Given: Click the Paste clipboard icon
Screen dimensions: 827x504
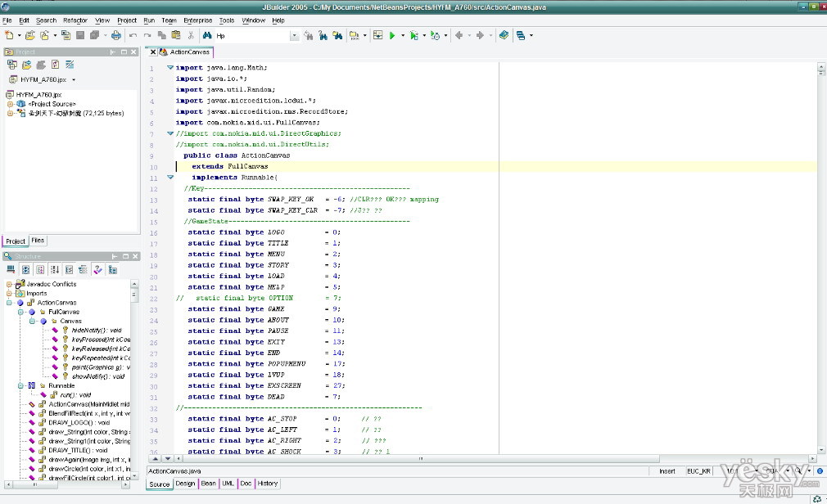Looking at the screenshot, I should (176, 35).
